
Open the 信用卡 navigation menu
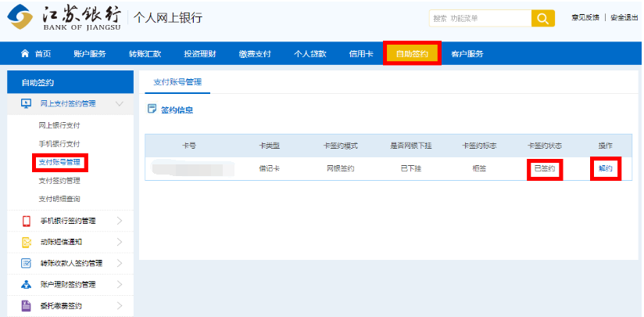point(361,54)
